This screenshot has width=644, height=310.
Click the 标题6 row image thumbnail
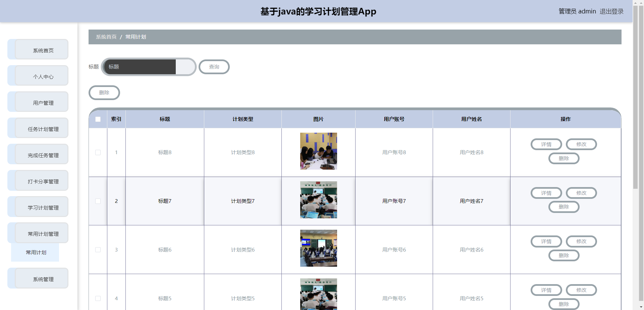tap(318, 248)
